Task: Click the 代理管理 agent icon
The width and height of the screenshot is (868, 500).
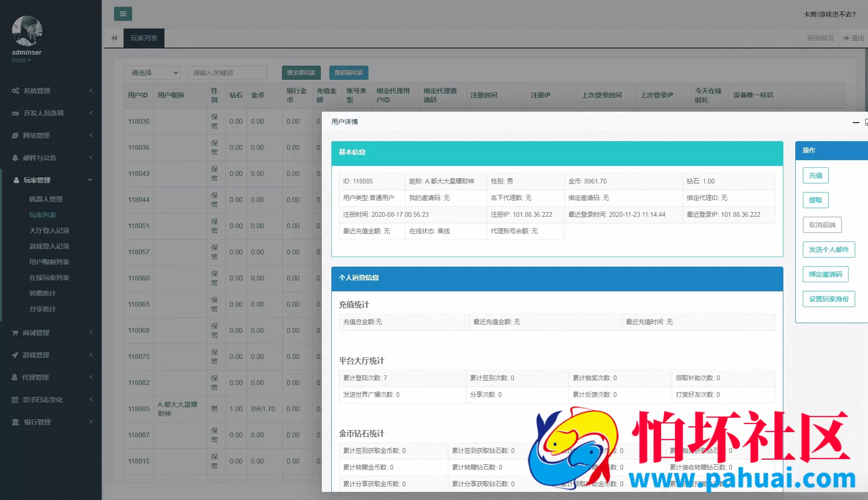Action: [15, 377]
